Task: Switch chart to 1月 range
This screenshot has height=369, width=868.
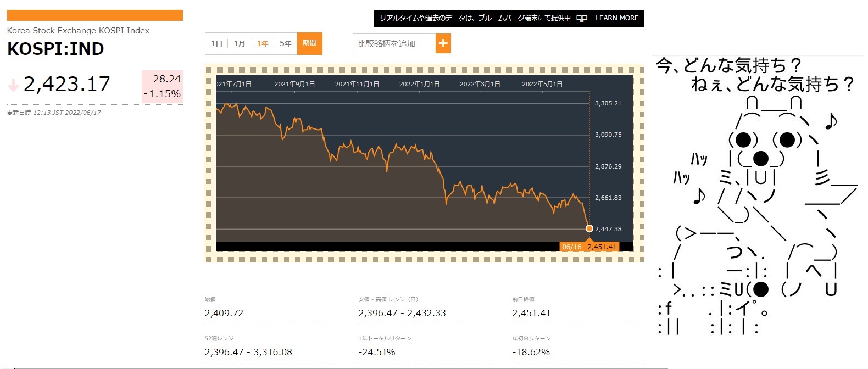Action: click(x=240, y=43)
